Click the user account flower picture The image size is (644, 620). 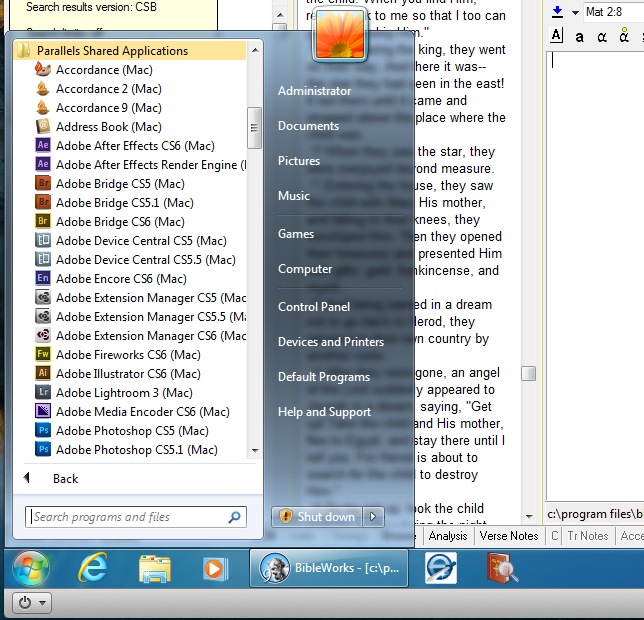click(340, 35)
